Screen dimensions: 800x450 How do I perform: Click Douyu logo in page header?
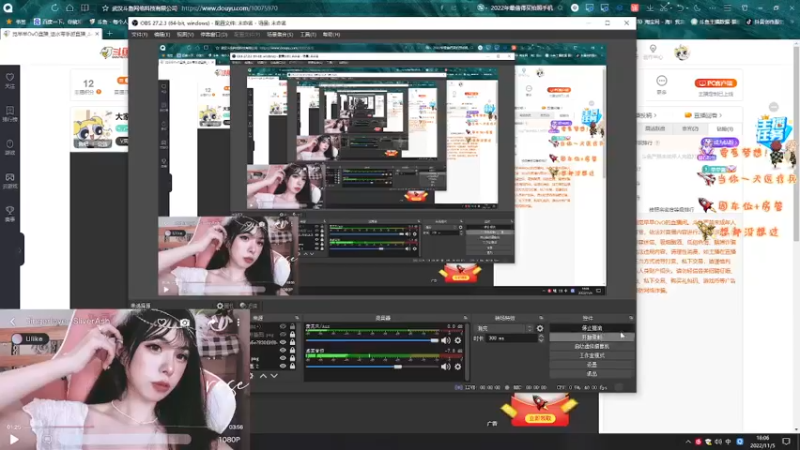(114, 52)
